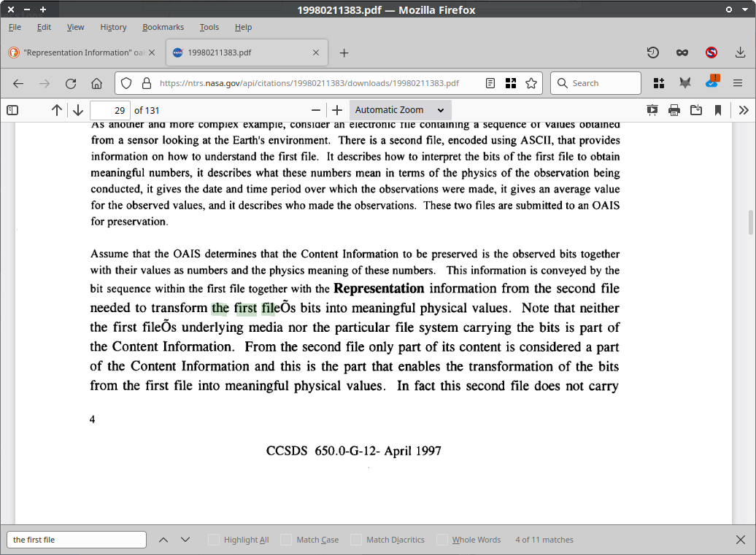Bookmark this page with star icon

[531, 83]
